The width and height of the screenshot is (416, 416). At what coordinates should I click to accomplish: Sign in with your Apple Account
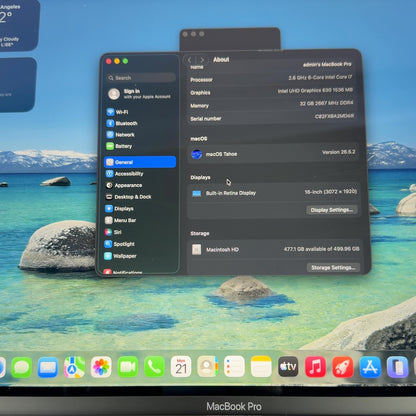click(139, 94)
